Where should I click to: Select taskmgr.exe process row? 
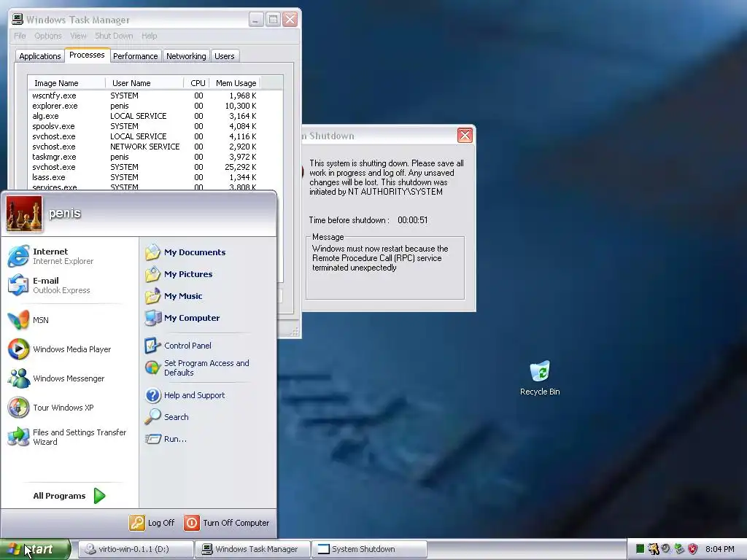click(144, 157)
